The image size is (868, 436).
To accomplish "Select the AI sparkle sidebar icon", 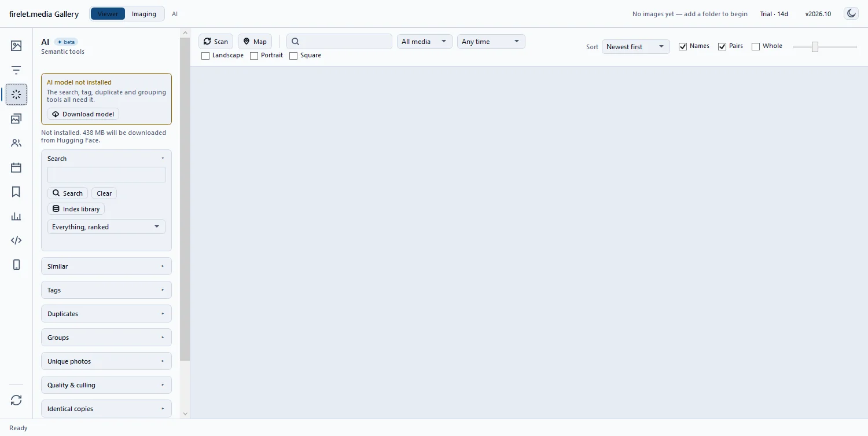I will tap(16, 94).
